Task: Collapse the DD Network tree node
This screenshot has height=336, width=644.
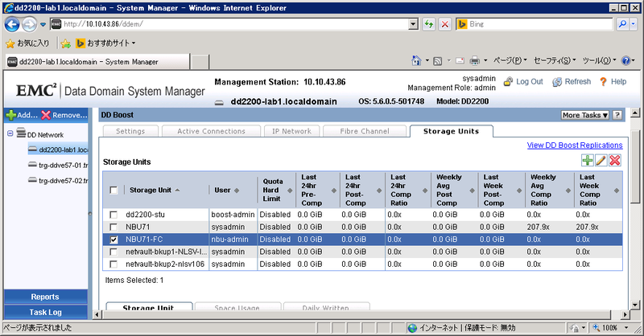Action: [x=10, y=133]
